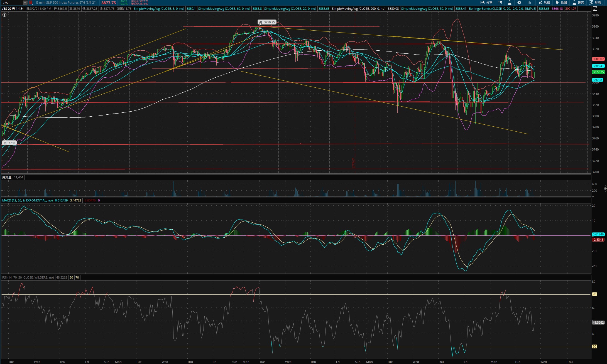Click the RSI 30 oversold axis label
Viewport: 607px width, 364px height.
pyautogui.click(x=594, y=346)
